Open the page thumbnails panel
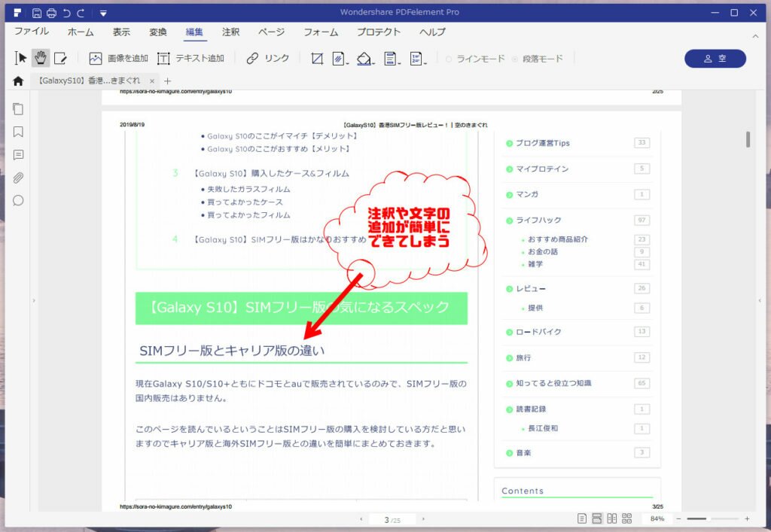Image resolution: width=771 pixels, height=532 pixels. 18,108
